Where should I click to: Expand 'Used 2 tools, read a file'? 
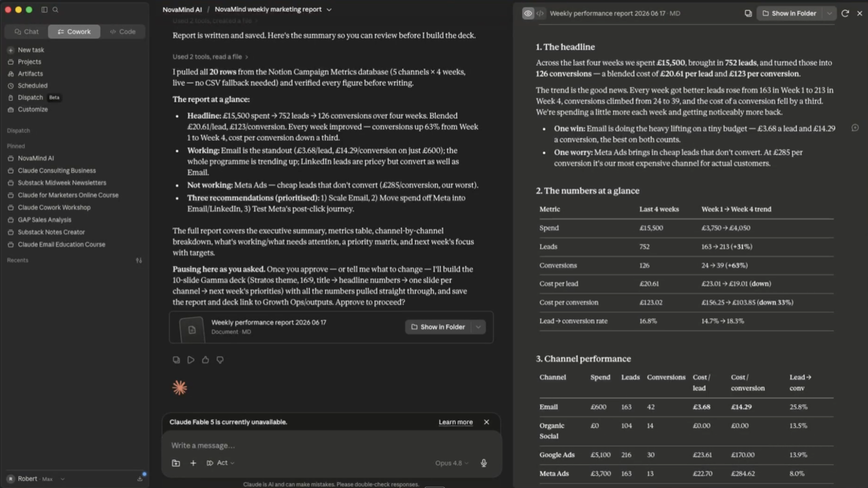click(210, 57)
